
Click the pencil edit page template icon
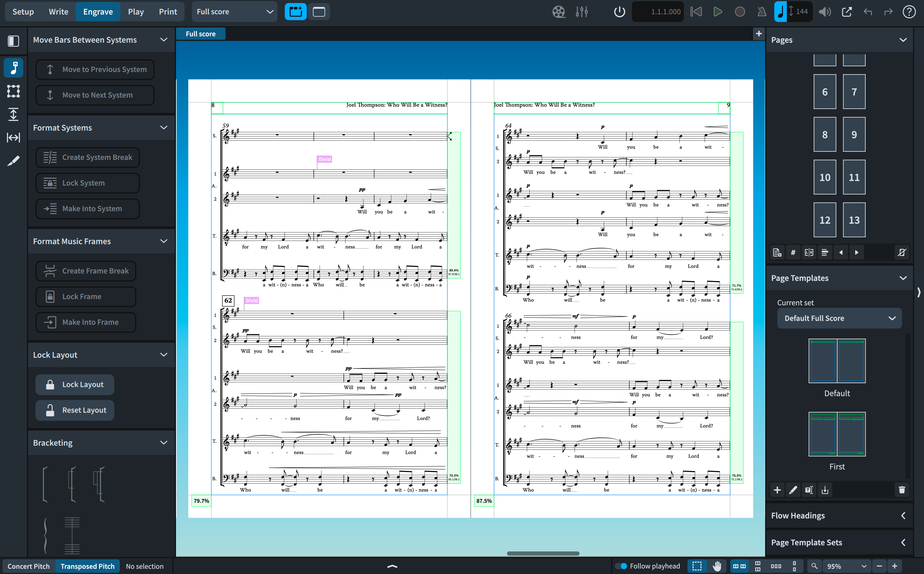click(793, 490)
